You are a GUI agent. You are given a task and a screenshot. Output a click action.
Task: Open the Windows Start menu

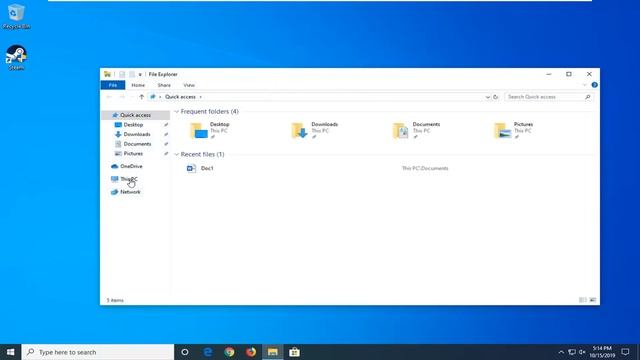[x=11, y=352]
